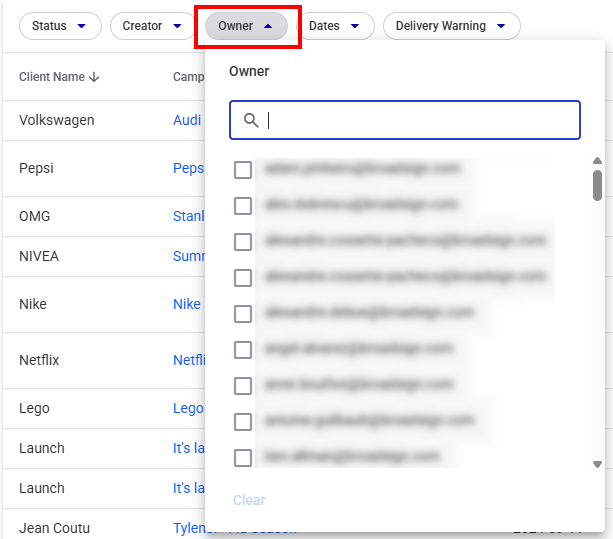Image resolution: width=613 pixels, height=539 pixels.
Task: Click the scroll-down arrow of the owner list
Action: tap(597, 464)
